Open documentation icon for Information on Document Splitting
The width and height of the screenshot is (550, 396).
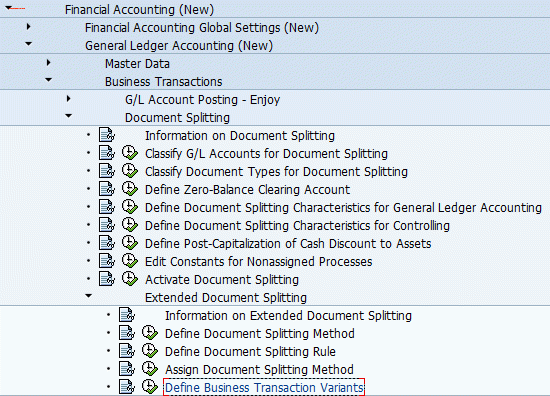(107, 135)
